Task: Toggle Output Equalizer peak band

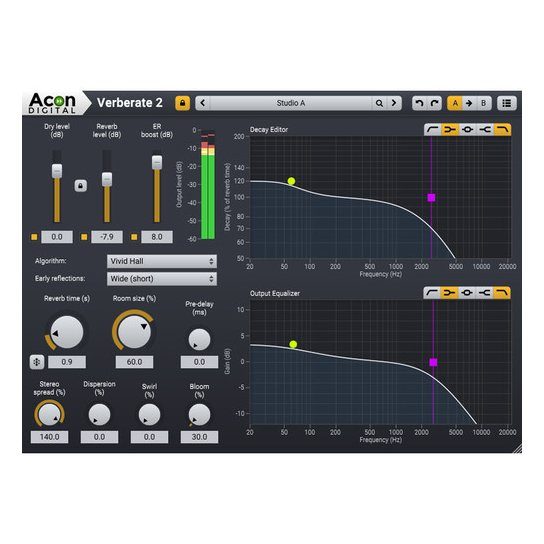Action: click(467, 293)
